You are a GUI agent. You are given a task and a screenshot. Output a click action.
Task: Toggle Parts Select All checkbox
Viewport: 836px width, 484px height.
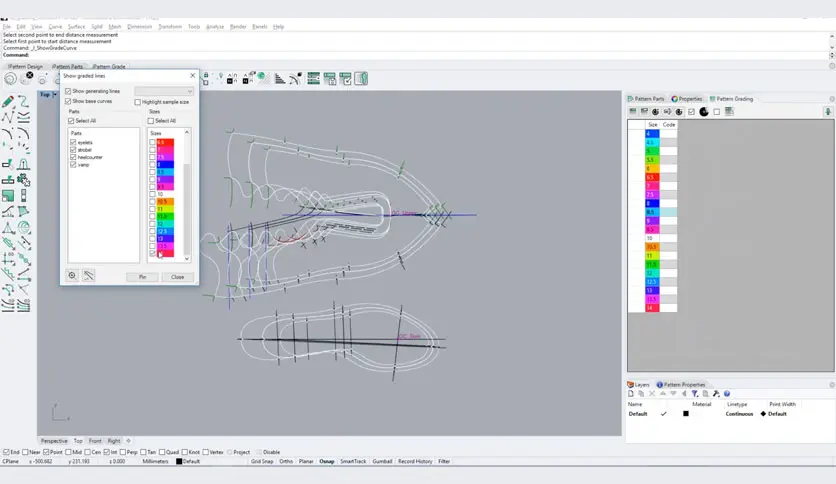[71, 120]
